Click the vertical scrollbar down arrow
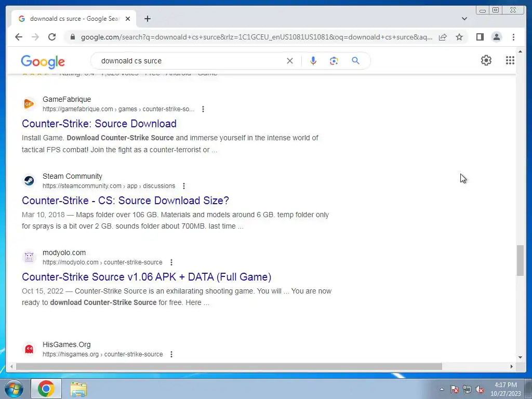Screen dimensions: 532x399 tap(520, 357)
